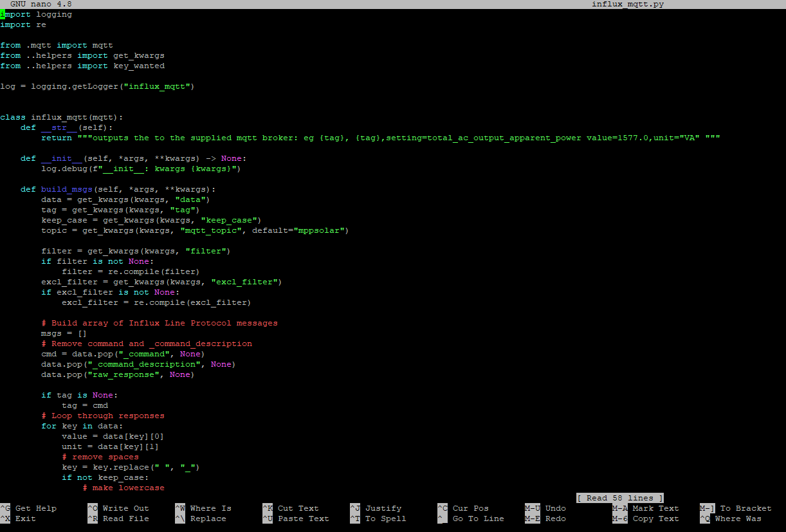Click the ^W Where Is shortcut
Screen dimensions: 786x532
click(203, 508)
